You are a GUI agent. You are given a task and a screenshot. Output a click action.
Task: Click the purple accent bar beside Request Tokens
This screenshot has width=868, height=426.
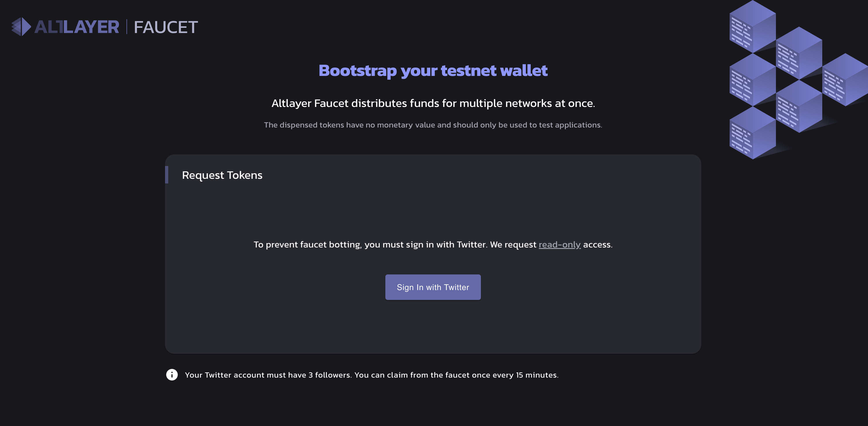pyautogui.click(x=167, y=175)
